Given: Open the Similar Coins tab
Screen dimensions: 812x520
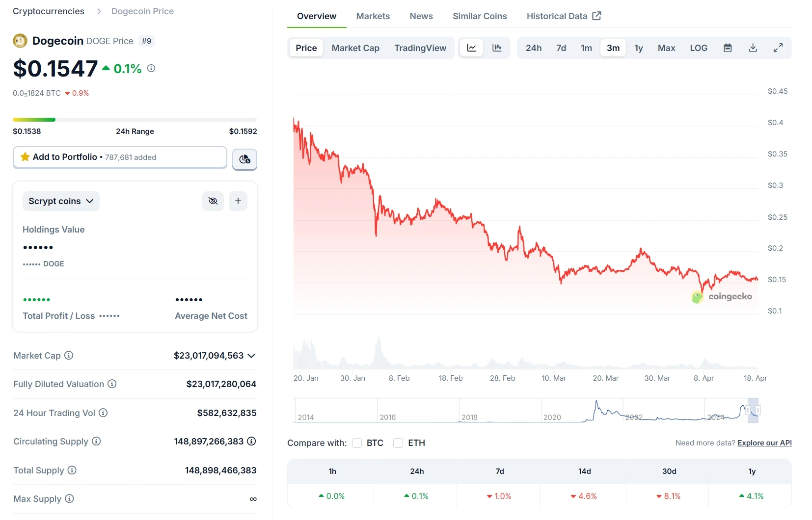Looking at the screenshot, I should [x=480, y=16].
